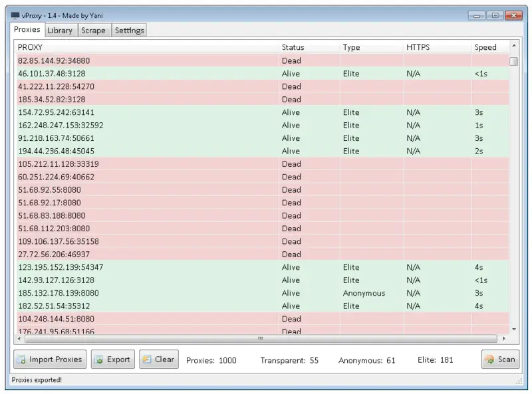Select the anonymous proxy 185.132.178.139:8080

coord(133,293)
